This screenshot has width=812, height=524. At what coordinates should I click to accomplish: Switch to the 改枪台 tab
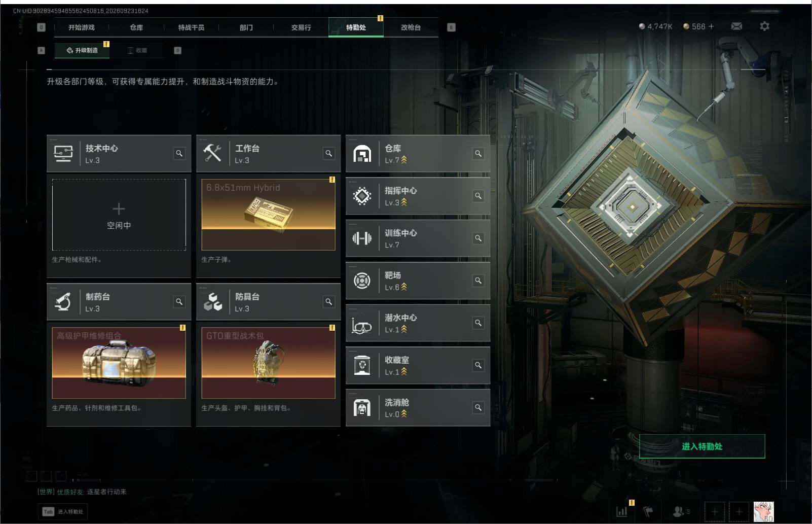click(411, 27)
